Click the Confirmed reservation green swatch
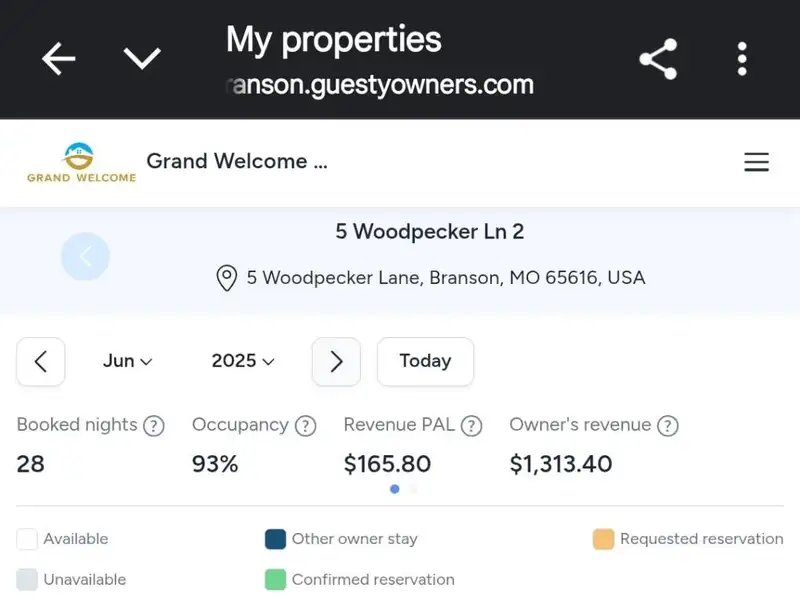The image size is (800, 600). [276, 580]
